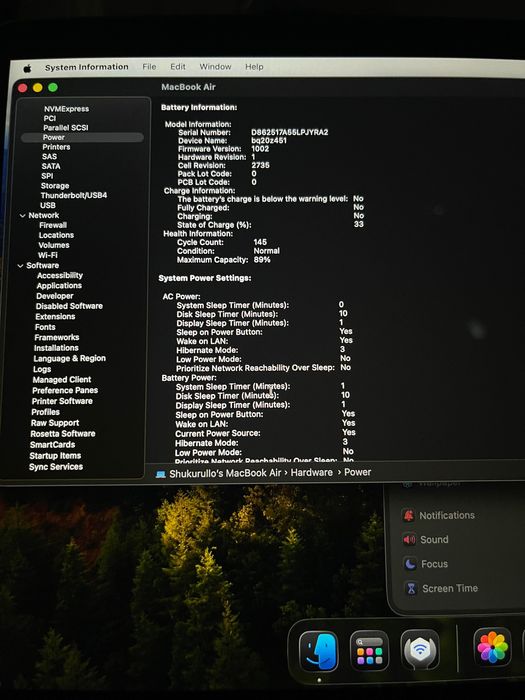Select Raw Support in sidebar
Image resolution: width=525 pixels, height=700 pixels.
tap(55, 423)
